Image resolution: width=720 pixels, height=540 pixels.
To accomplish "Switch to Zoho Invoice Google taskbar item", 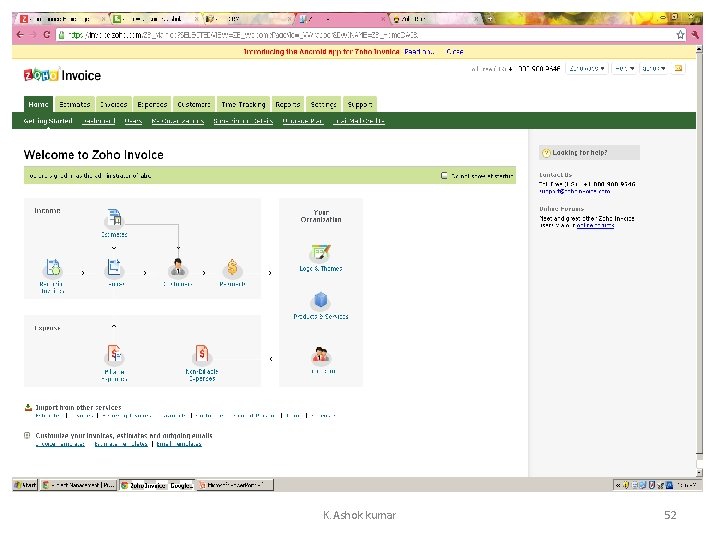I will tap(157, 485).
